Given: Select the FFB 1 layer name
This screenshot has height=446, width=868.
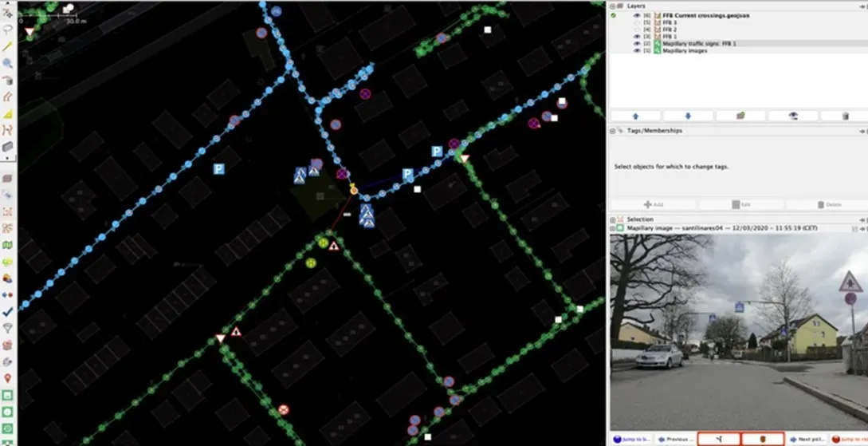Looking at the screenshot, I should pyautogui.click(x=670, y=37).
